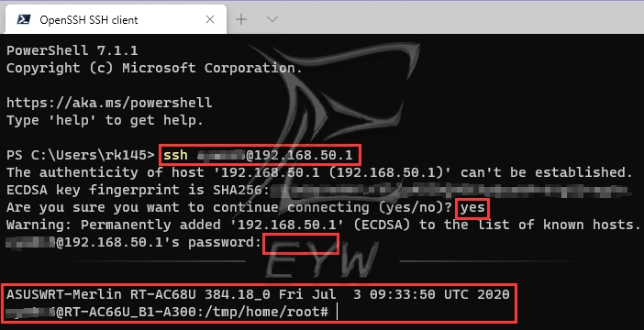This screenshot has width=644, height=330.
Task: Click the ASUSWRT-Merlin RT-AC68U banner line
Action: pos(258,294)
